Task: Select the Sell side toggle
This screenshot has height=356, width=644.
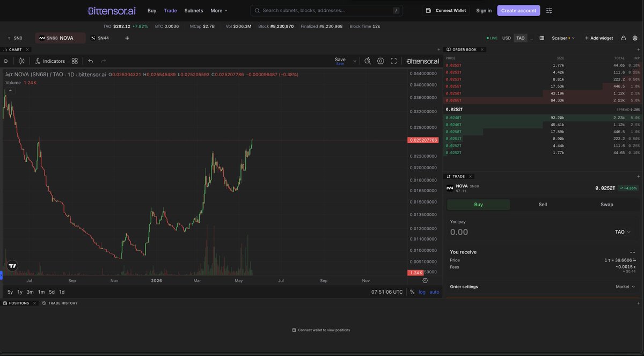Action: pos(543,205)
